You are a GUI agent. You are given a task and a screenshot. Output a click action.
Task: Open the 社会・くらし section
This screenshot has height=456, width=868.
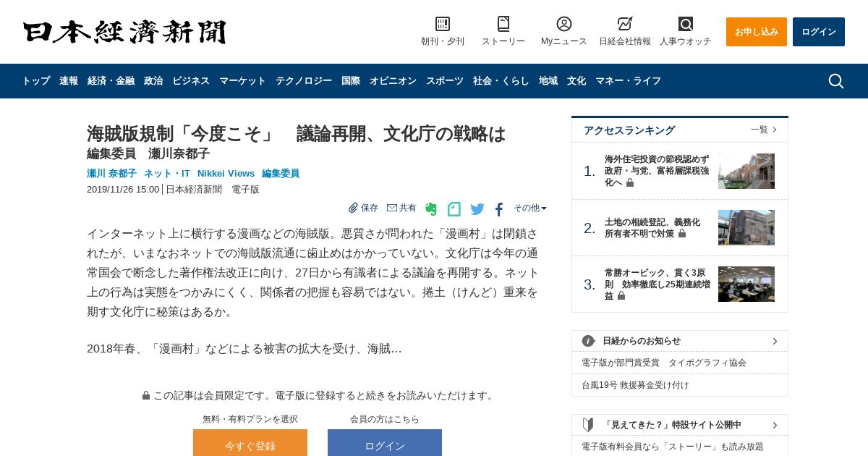coord(501,81)
